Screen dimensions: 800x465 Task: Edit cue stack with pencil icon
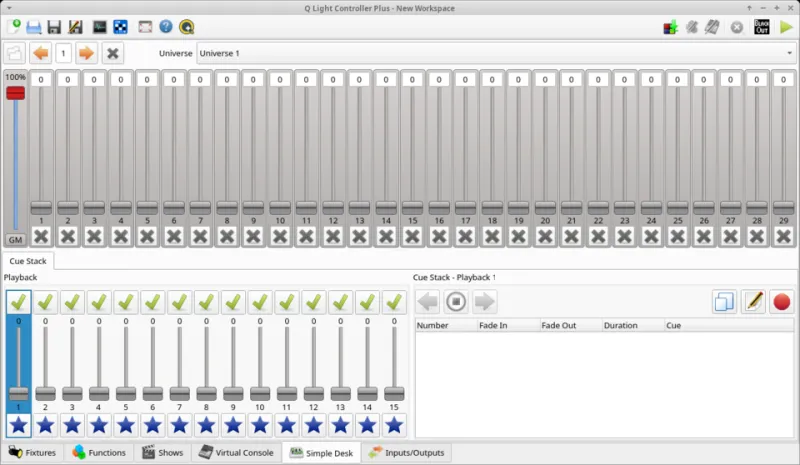click(753, 301)
